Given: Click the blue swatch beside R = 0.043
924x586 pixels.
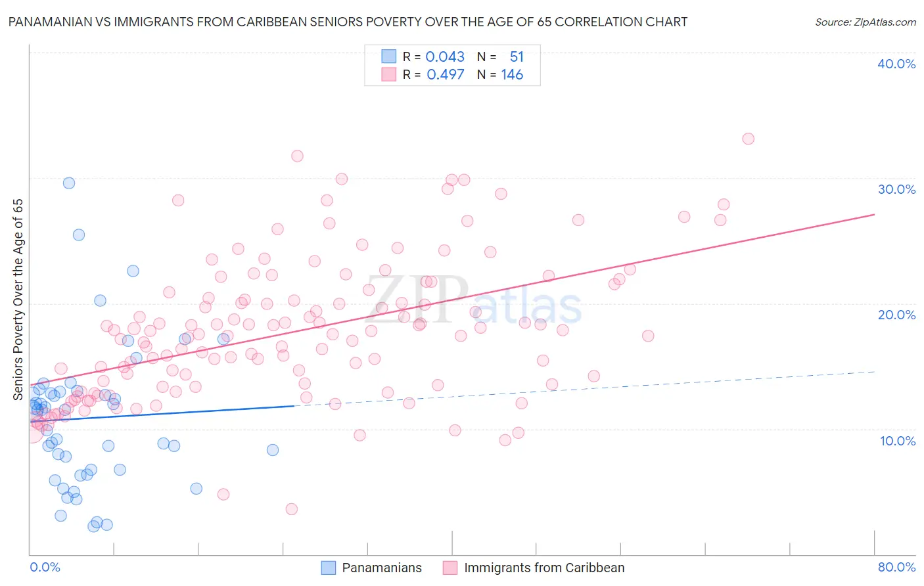Looking at the screenshot, I should tap(389, 56).
